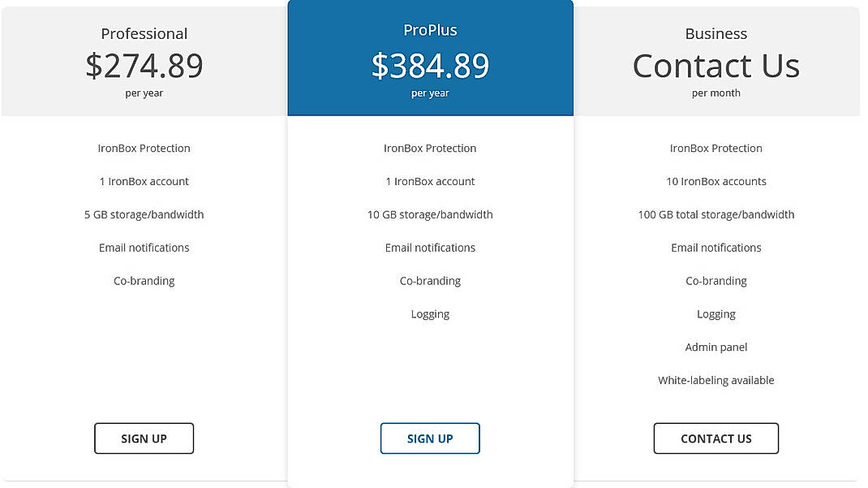This screenshot has height=488, width=868.
Task: Click Email notifications in the ProPlus column
Action: click(x=430, y=248)
